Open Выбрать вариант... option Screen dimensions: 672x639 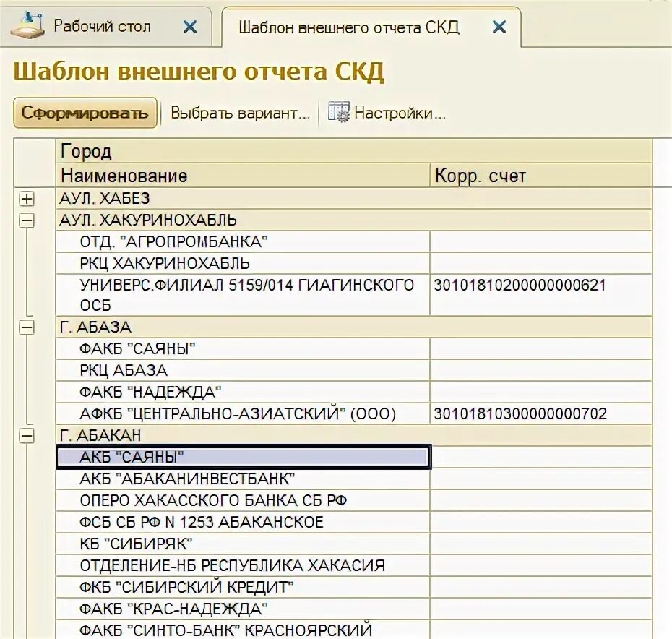pyautogui.click(x=240, y=113)
